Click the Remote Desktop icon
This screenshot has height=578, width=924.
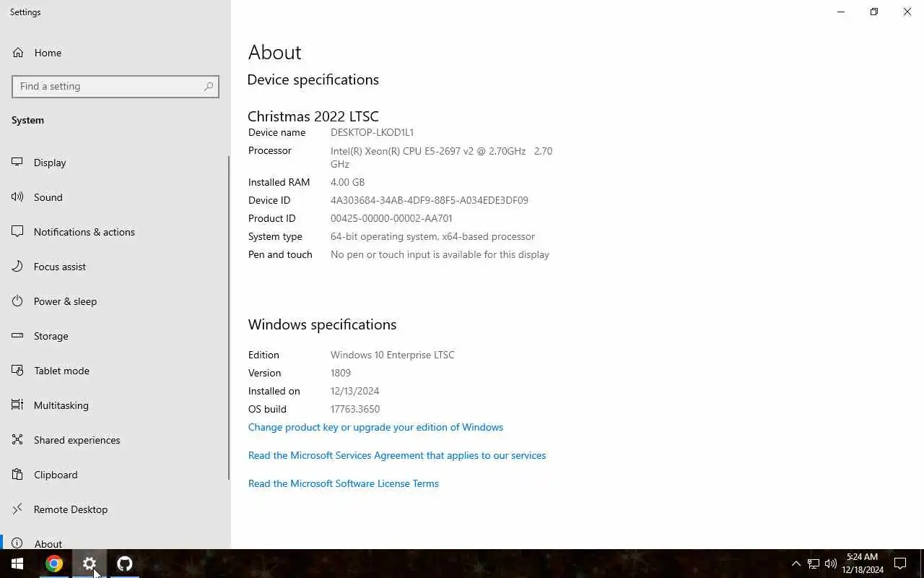pos(17,509)
